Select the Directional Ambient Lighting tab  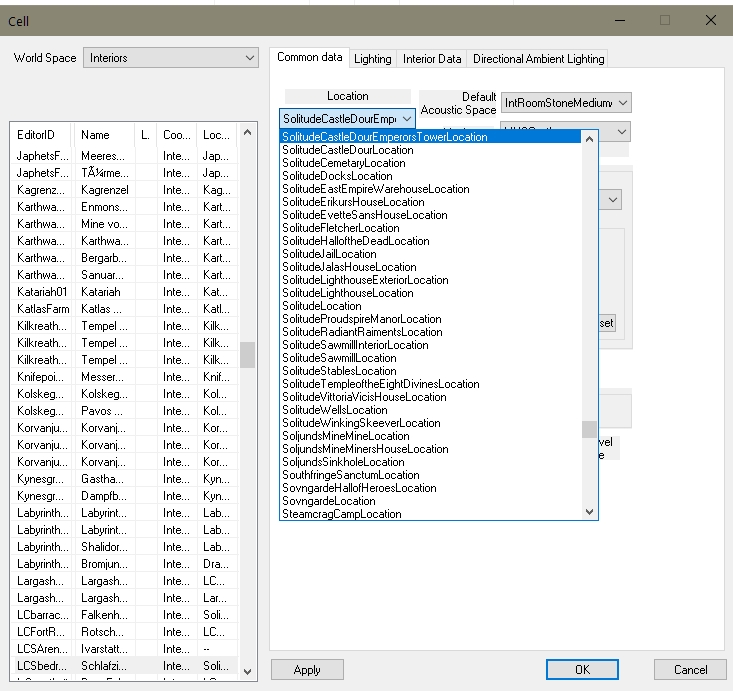538,59
